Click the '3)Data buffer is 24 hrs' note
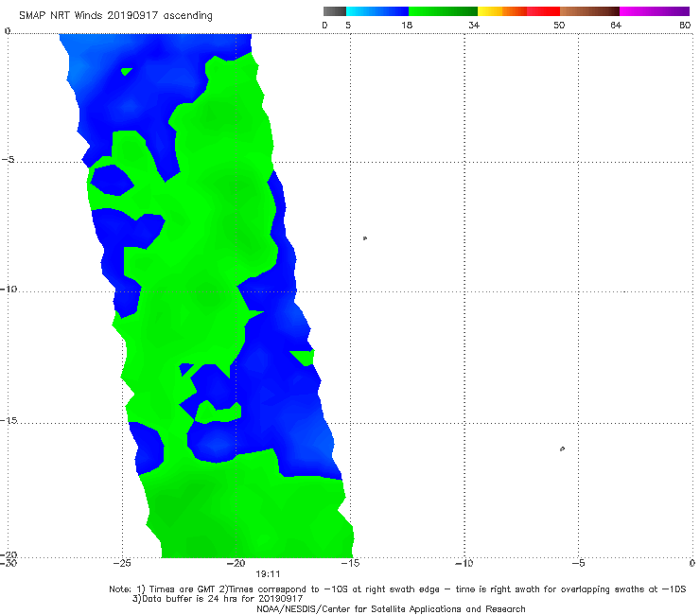Screen dimensions: 700x615 point(218,599)
